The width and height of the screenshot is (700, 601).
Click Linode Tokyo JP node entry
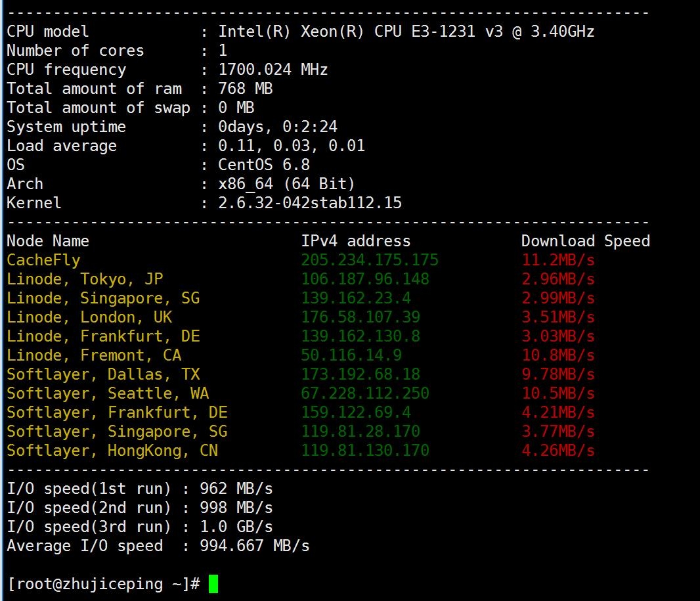85,279
